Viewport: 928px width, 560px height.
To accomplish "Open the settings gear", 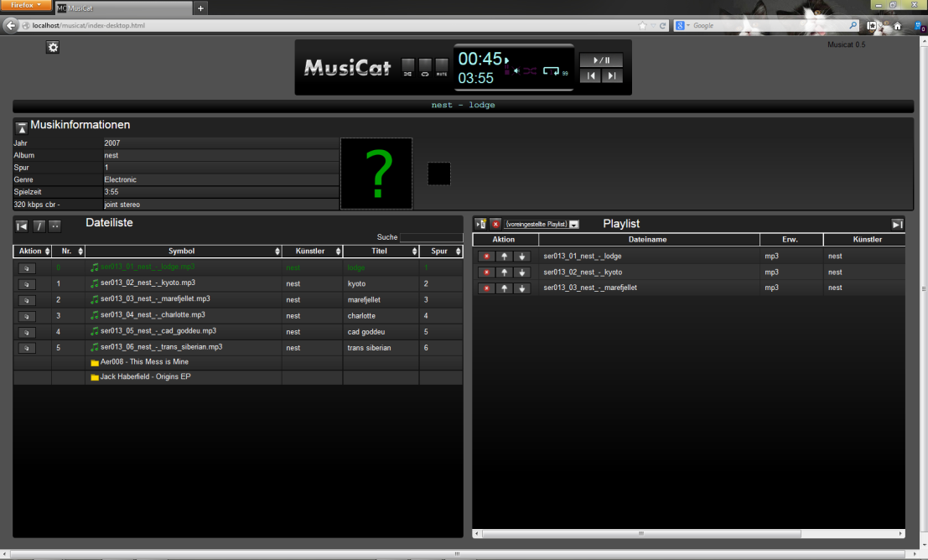I will tap(52, 47).
